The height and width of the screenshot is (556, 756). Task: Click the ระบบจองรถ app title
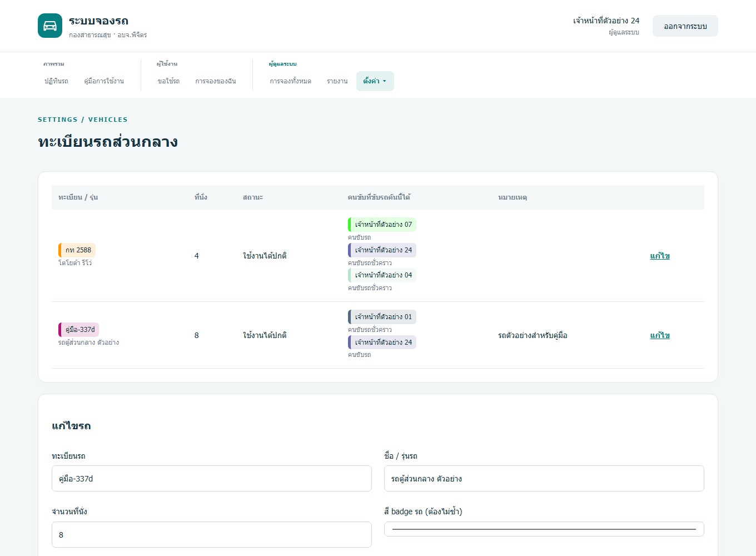[x=99, y=21]
